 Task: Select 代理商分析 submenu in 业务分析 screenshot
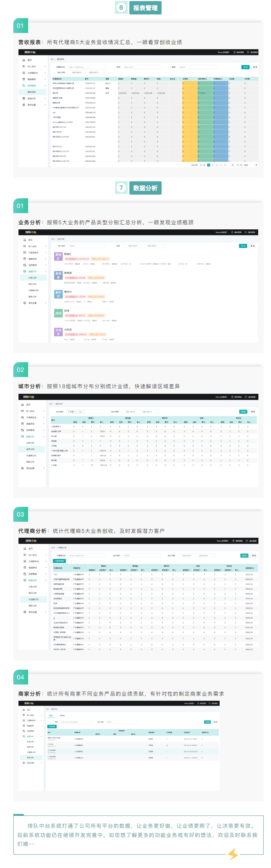34,290
